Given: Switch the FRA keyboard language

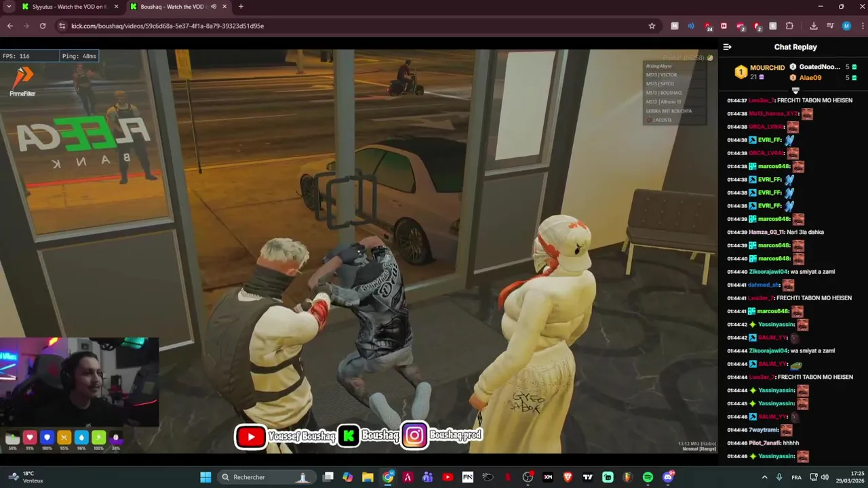Looking at the screenshot, I should coord(797,477).
